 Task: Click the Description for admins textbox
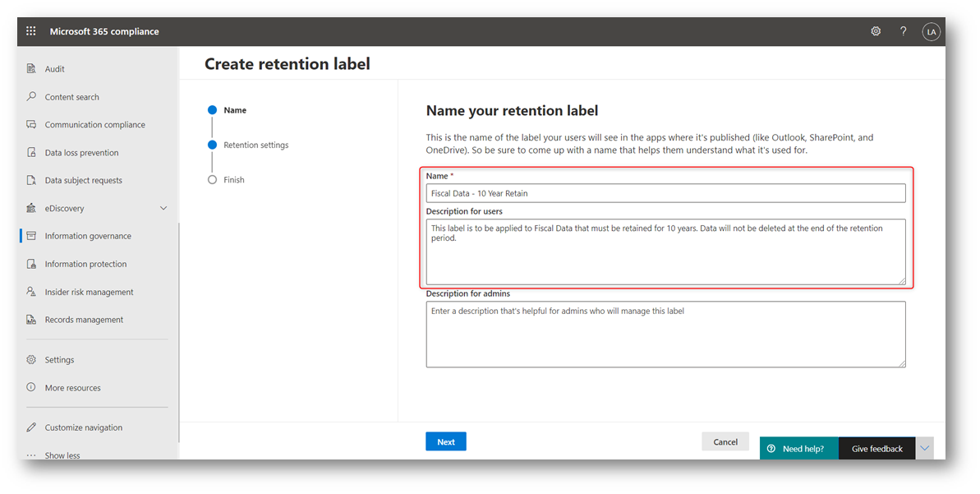[x=665, y=335]
